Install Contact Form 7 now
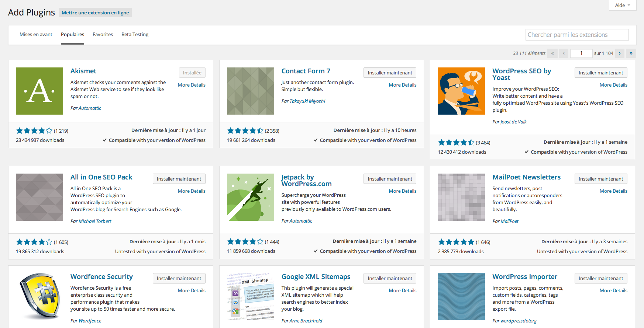 click(390, 73)
